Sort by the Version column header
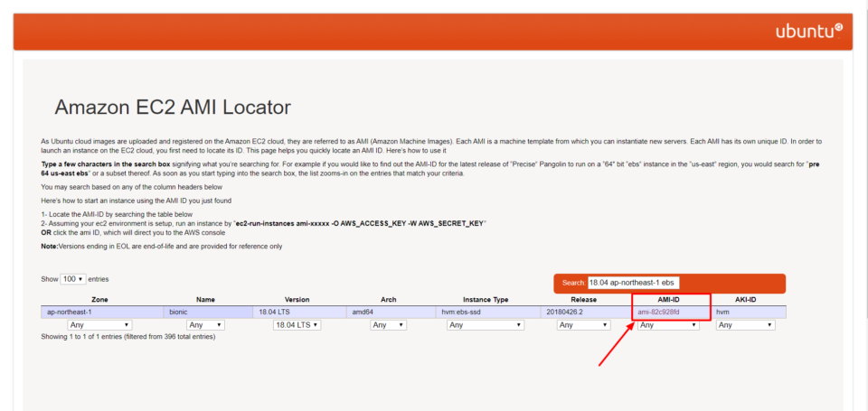 pyautogui.click(x=297, y=299)
